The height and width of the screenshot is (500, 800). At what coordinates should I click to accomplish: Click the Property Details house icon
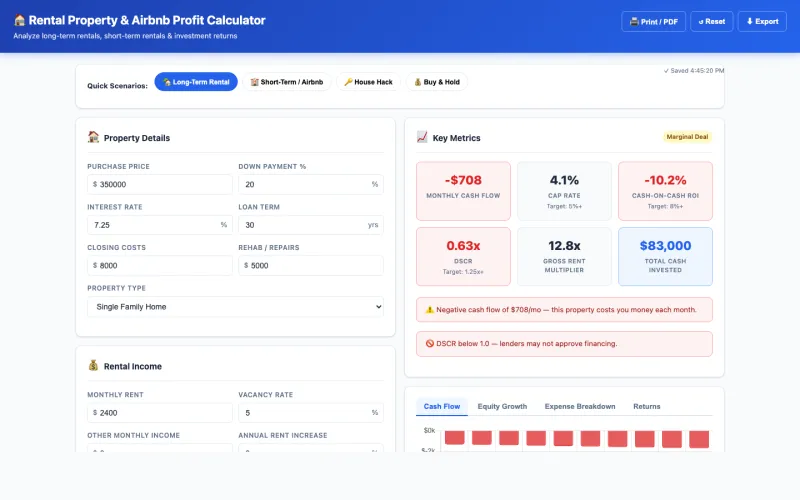(93, 138)
